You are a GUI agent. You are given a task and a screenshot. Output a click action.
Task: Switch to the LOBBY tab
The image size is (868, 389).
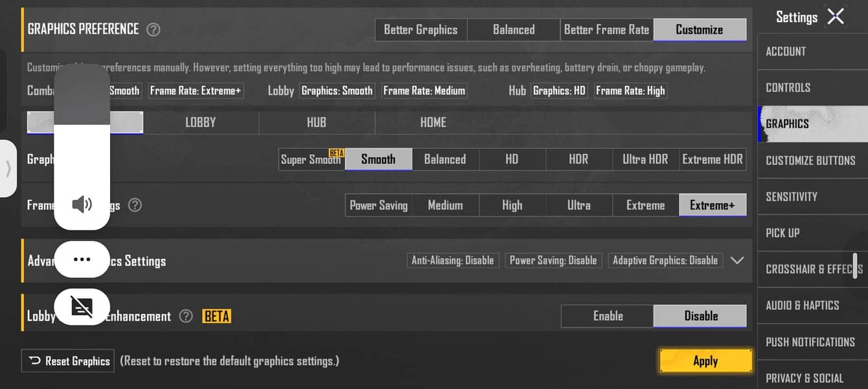click(x=201, y=123)
